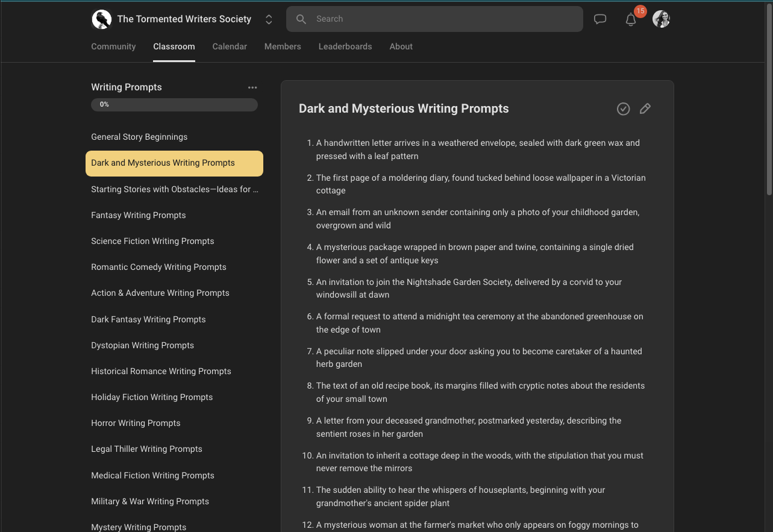The height and width of the screenshot is (532, 773).
Task: Open the Writing Prompts three-dot menu
Action: [x=252, y=87]
